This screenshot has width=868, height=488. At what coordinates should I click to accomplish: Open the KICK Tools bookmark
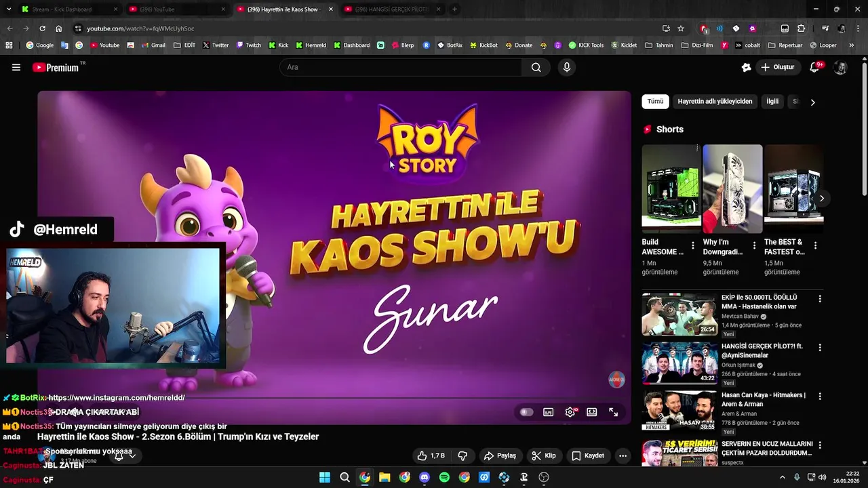pos(586,45)
